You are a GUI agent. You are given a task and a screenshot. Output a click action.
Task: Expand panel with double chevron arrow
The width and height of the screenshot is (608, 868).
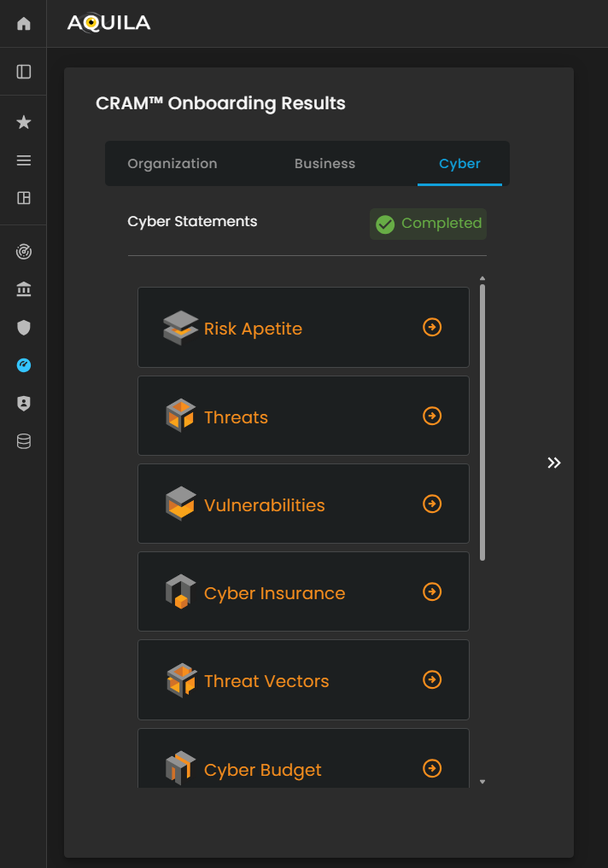click(554, 463)
